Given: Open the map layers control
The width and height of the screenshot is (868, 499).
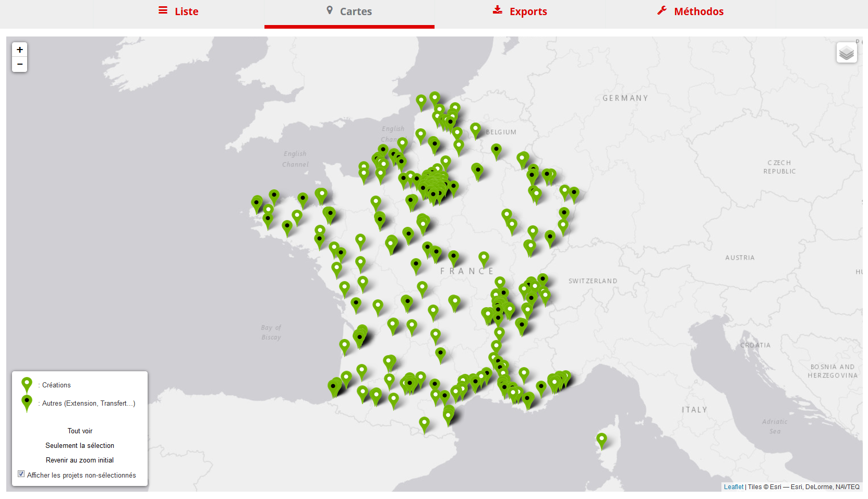Looking at the screenshot, I should click(847, 53).
